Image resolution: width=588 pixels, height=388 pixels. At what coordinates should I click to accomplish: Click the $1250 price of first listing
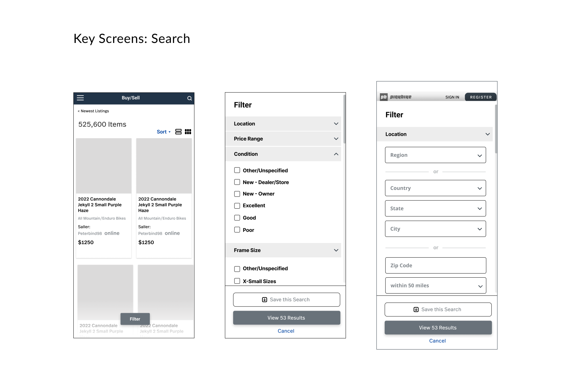coord(86,242)
